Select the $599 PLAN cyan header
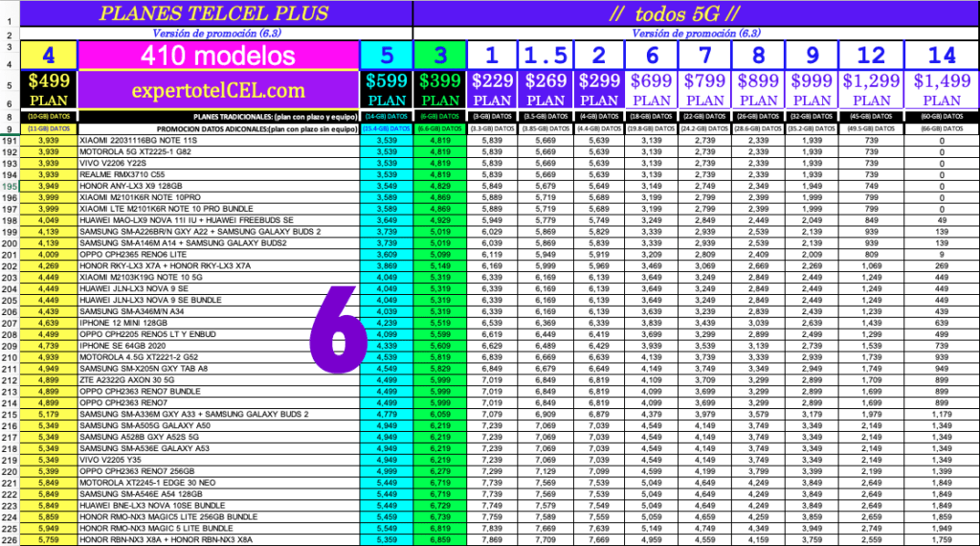 386,90
